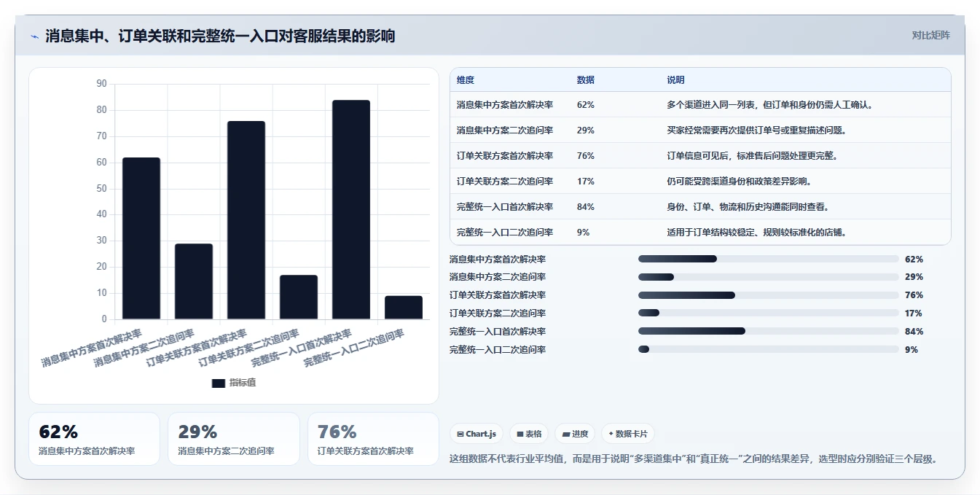
Task: Click the 进度 tag
Action: tap(575, 434)
